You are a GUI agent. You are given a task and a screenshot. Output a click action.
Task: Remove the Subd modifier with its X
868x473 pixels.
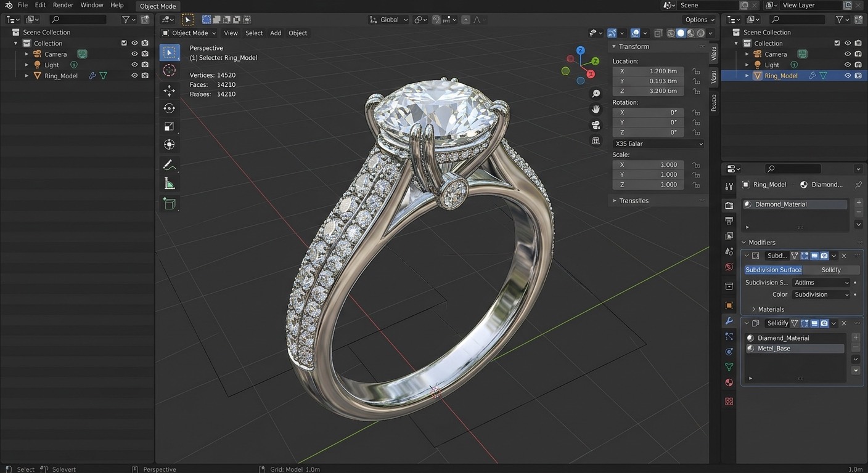pos(844,256)
